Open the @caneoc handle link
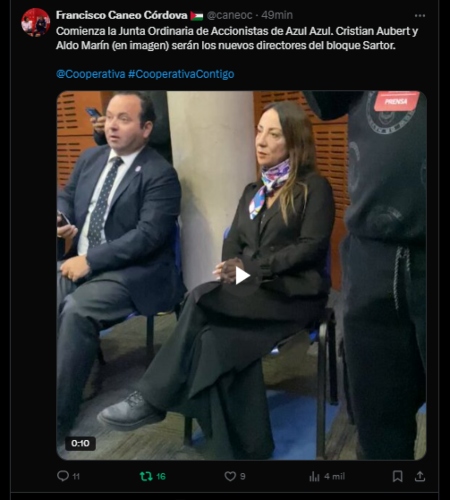Image resolution: width=450 pixels, height=500 pixels. pyautogui.click(x=230, y=15)
